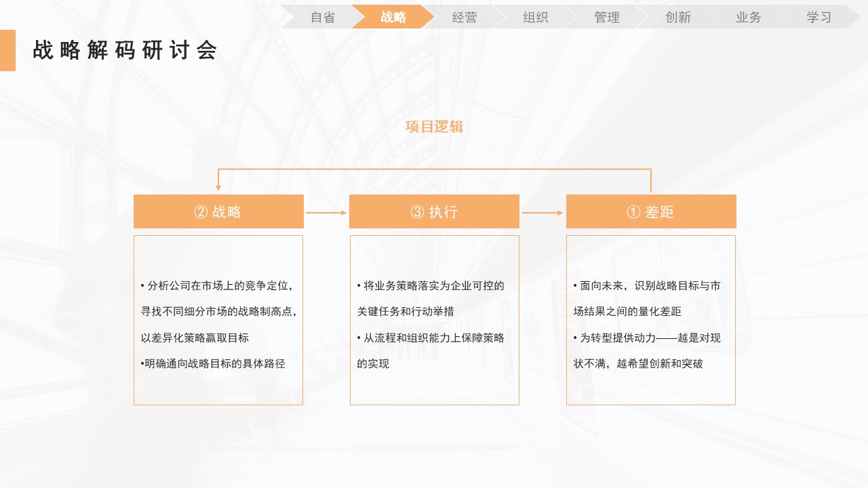Click the 战略解码研讨会 slide title
The image size is (868, 488).
coord(125,50)
